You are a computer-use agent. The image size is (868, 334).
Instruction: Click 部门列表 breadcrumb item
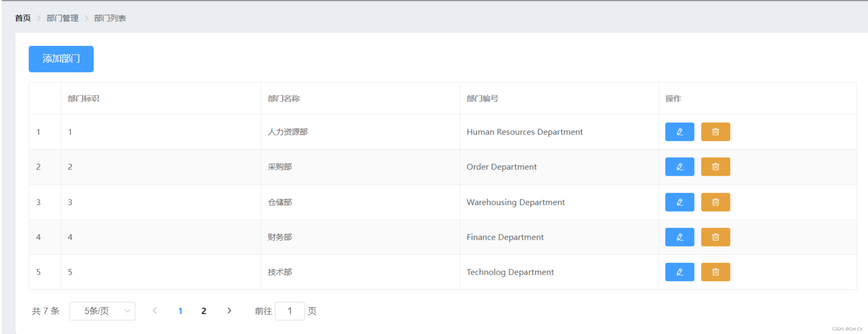110,18
